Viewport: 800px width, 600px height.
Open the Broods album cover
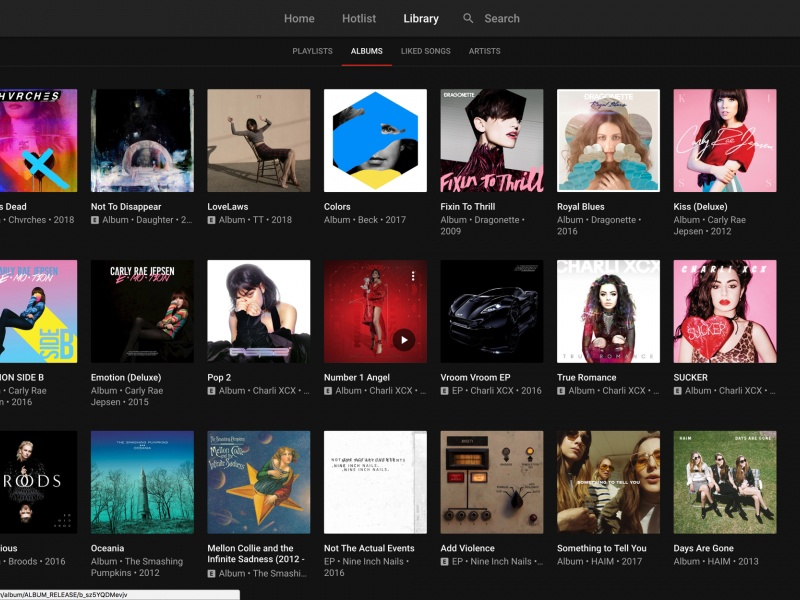[38, 483]
